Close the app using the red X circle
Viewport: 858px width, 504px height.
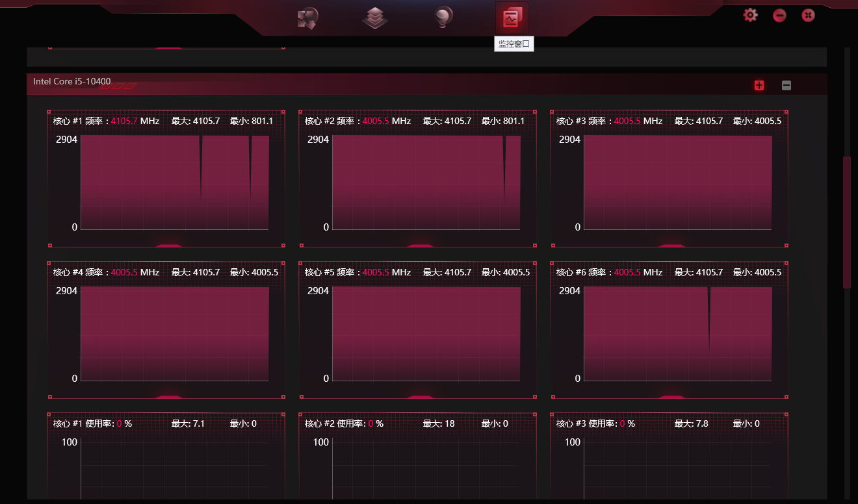coord(808,15)
